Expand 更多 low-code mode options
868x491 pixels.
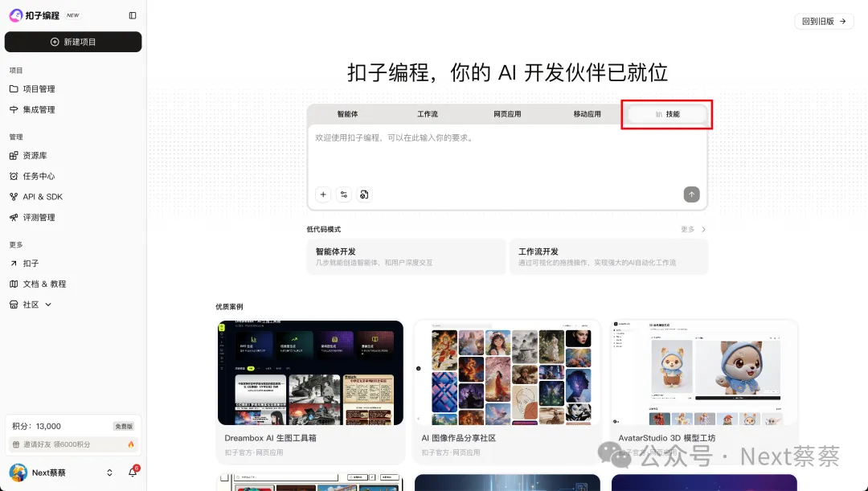click(693, 230)
